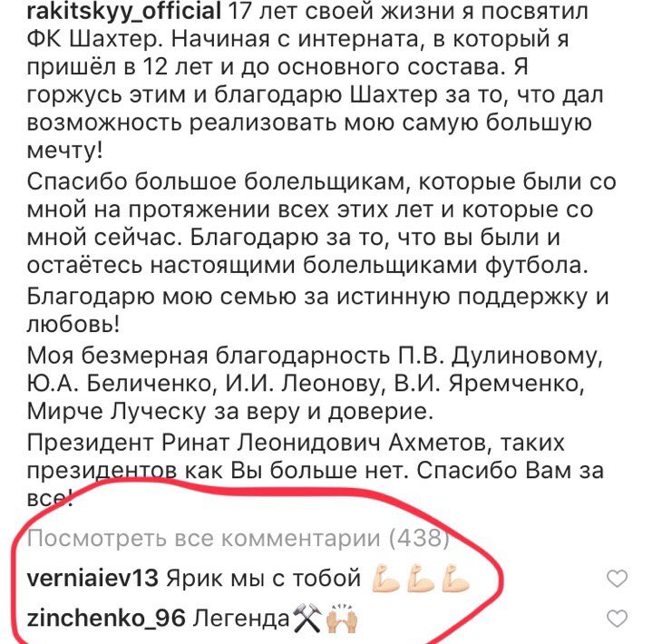
Task: Select the comment text Ярик мы с тобой
Action: (x=264, y=579)
